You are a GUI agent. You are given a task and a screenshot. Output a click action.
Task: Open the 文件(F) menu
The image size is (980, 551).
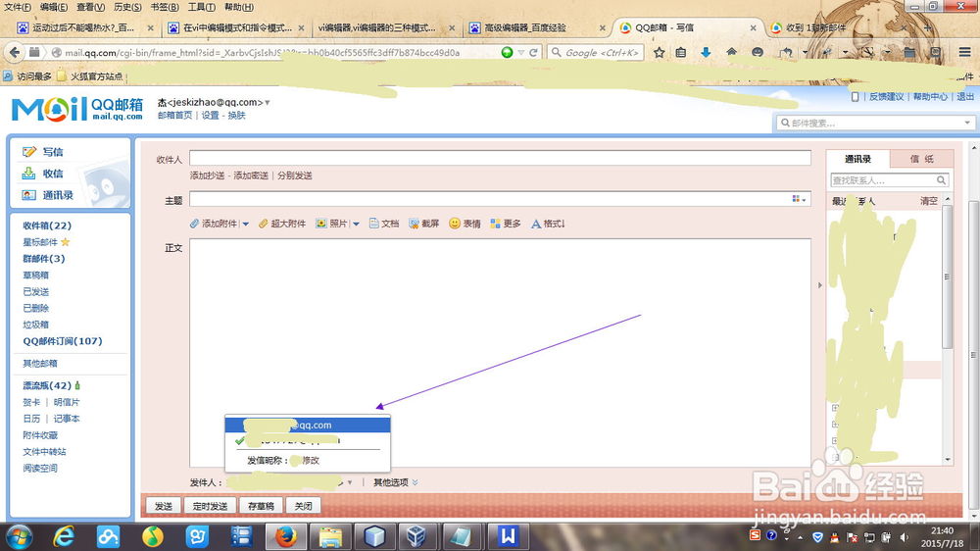tap(18, 7)
